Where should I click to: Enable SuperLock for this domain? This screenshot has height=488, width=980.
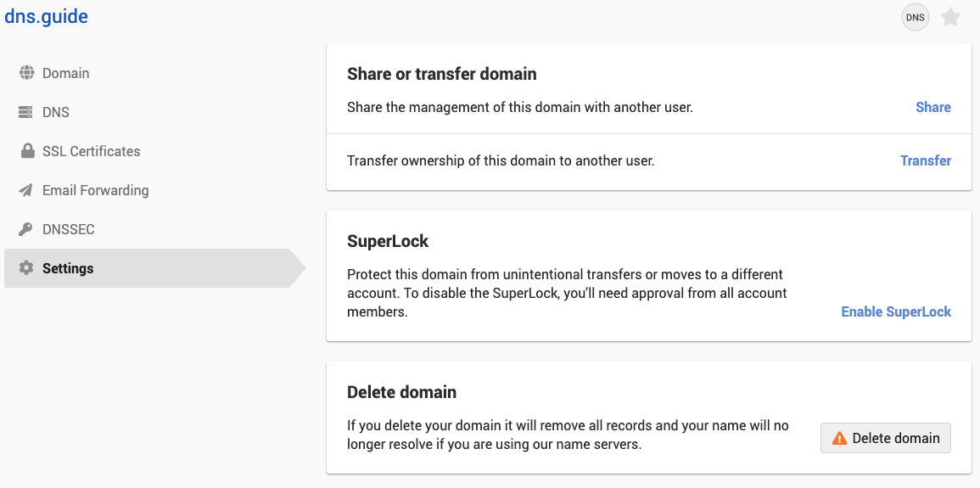click(x=896, y=311)
